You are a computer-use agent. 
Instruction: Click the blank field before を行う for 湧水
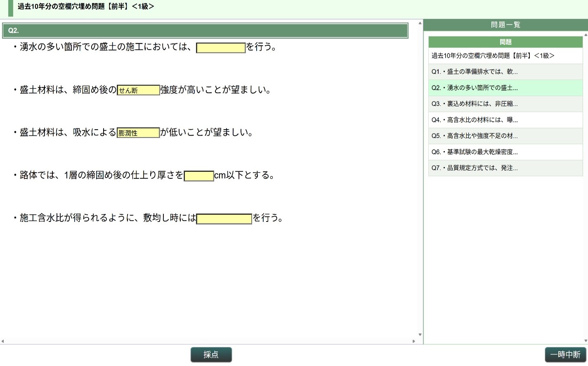pyautogui.click(x=221, y=48)
